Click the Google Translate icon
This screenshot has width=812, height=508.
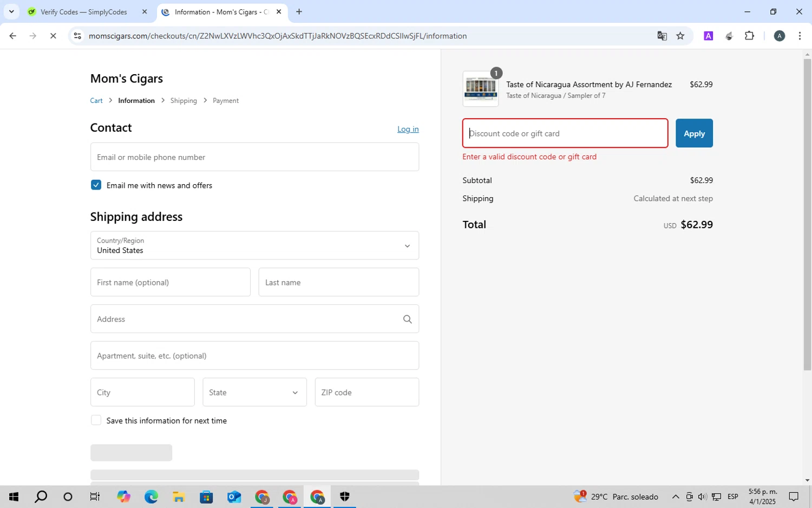point(662,36)
